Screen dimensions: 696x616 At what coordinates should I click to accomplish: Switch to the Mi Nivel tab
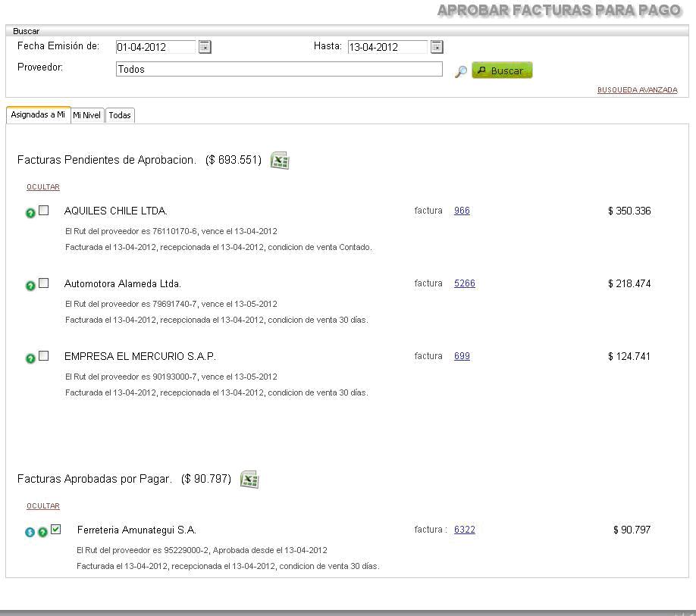pos(87,115)
